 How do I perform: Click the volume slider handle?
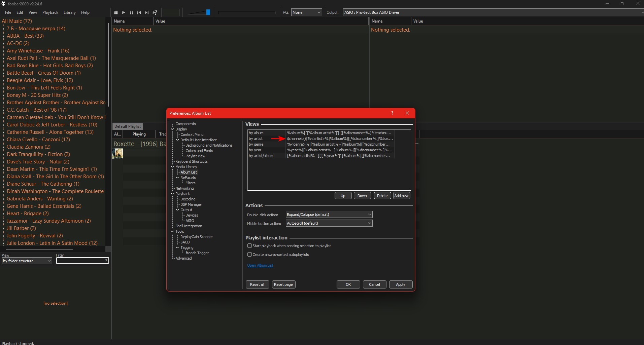(208, 12)
